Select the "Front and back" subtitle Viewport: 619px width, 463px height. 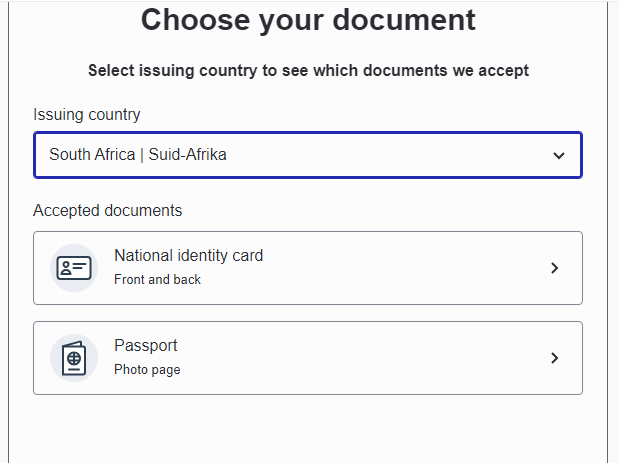click(x=157, y=280)
